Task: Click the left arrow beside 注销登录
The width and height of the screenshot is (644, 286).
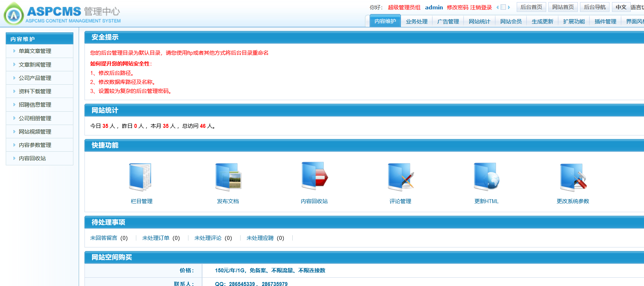Action: (x=498, y=7)
